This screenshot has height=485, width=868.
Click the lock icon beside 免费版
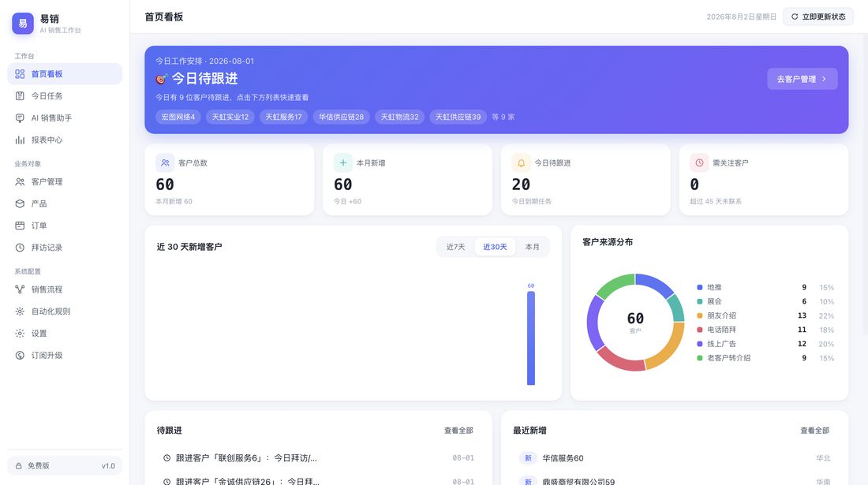click(x=18, y=465)
